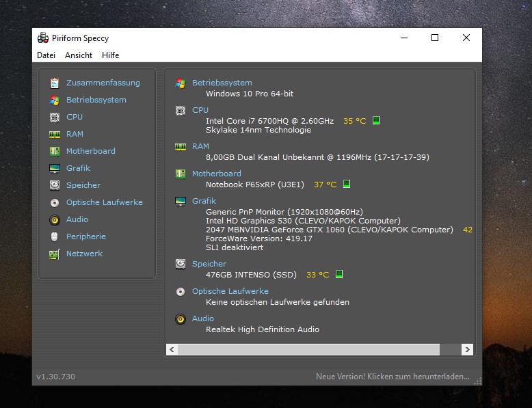Select Zusammenfassung in the sidebar

tap(103, 83)
